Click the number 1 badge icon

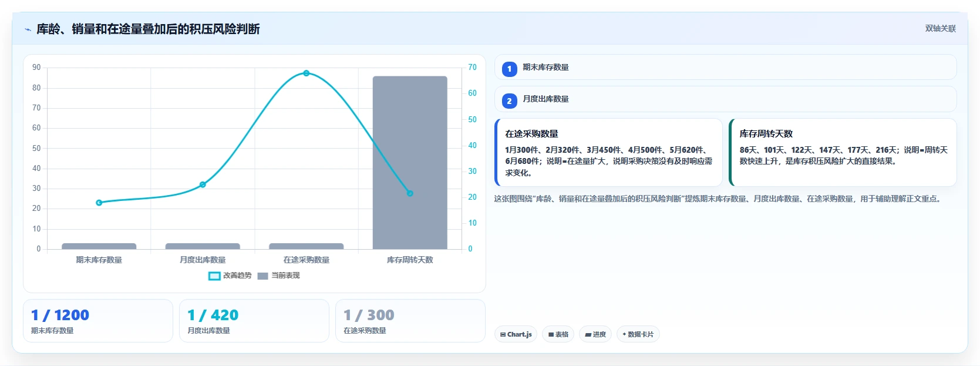click(x=509, y=69)
